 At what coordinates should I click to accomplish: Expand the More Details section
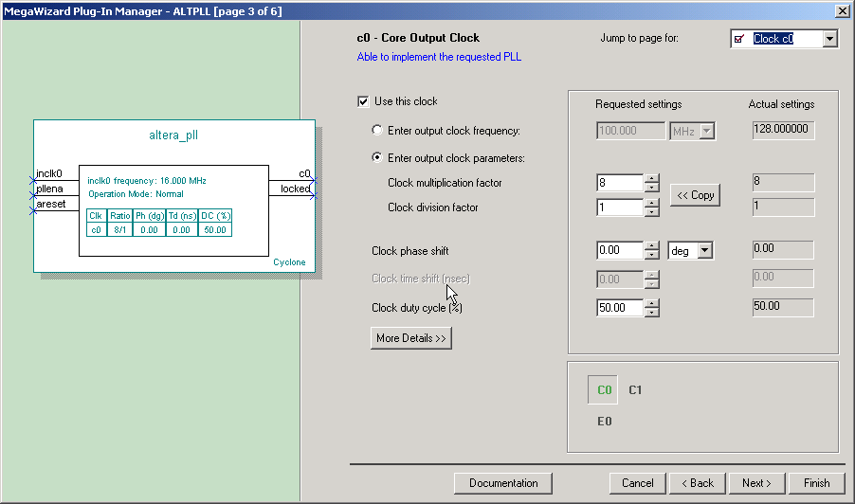point(410,338)
